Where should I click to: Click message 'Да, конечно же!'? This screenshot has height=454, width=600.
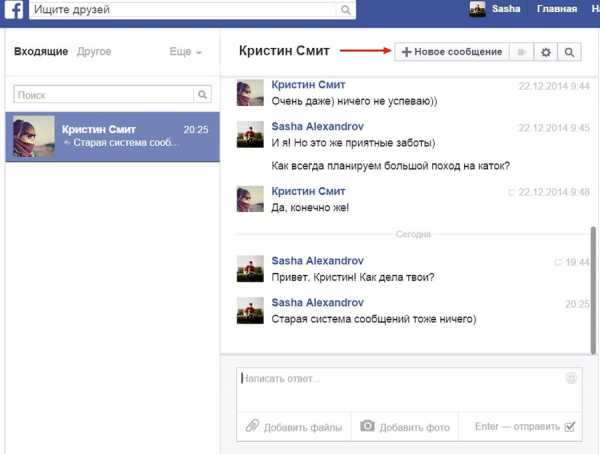(310, 207)
